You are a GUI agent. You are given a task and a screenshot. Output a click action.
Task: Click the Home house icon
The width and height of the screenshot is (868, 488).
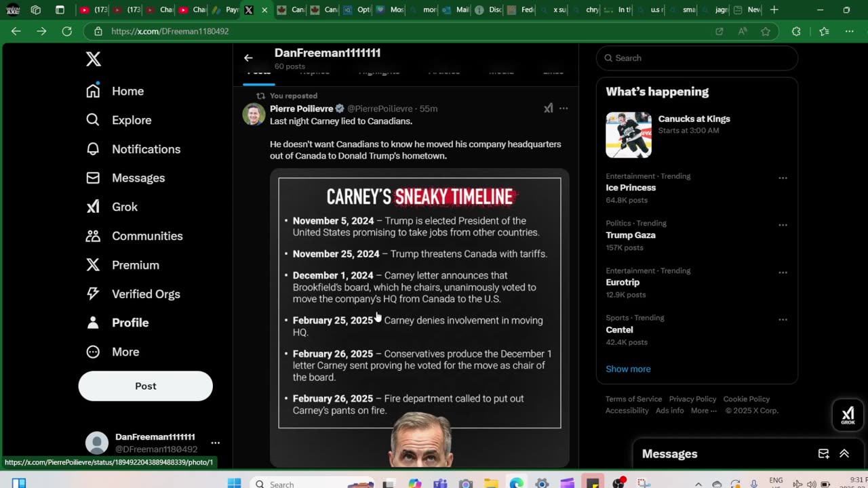click(x=93, y=91)
